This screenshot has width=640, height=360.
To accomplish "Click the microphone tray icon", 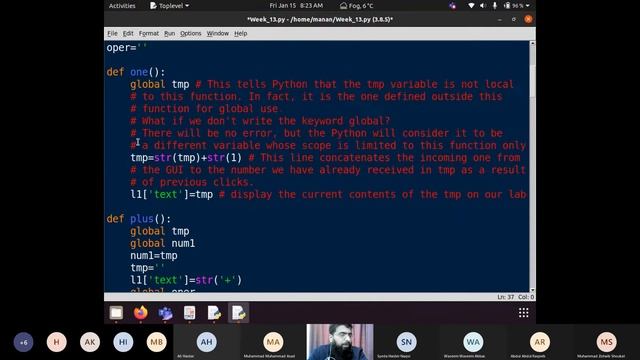I will (495, 6).
